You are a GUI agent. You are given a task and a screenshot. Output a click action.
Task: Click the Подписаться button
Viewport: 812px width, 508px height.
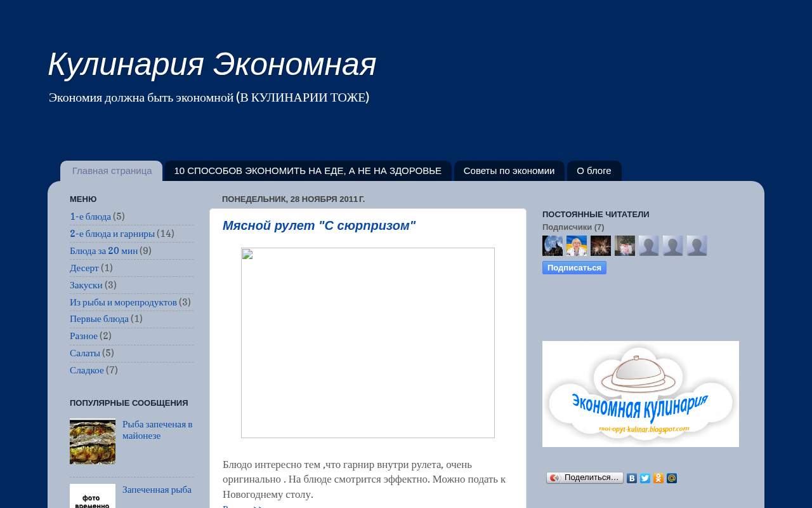574,267
